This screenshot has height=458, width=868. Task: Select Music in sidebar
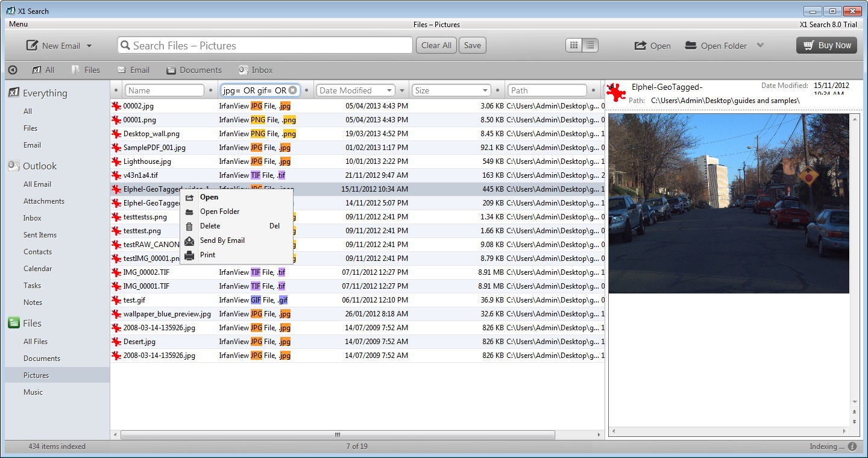coord(33,392)
